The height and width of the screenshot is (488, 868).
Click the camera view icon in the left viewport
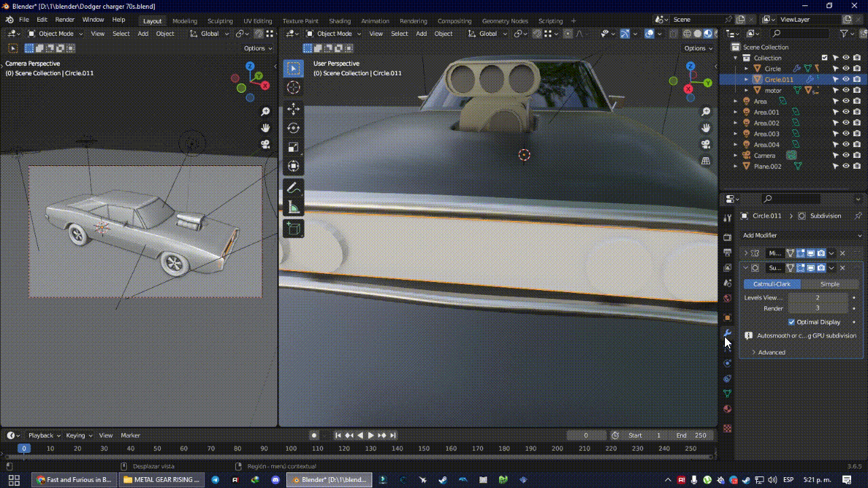(x=266, y=144)
